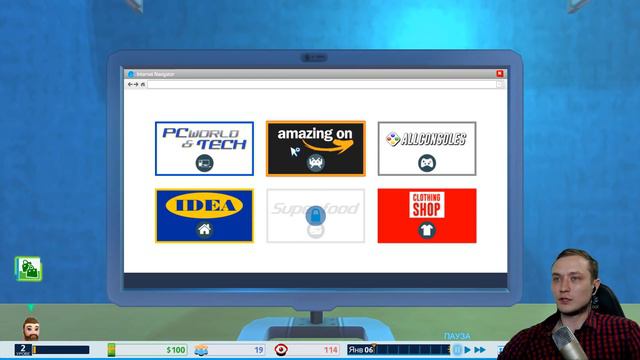Open the Clothing Shop tile

coord(427,216)
